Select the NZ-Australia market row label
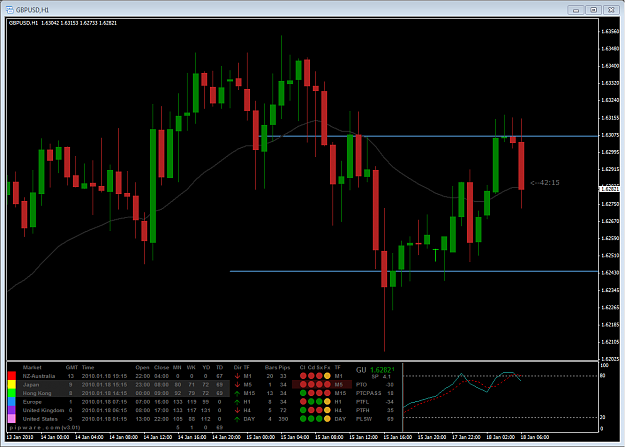The width and height of the screenshot is (625, 447). tap(39, 376)
